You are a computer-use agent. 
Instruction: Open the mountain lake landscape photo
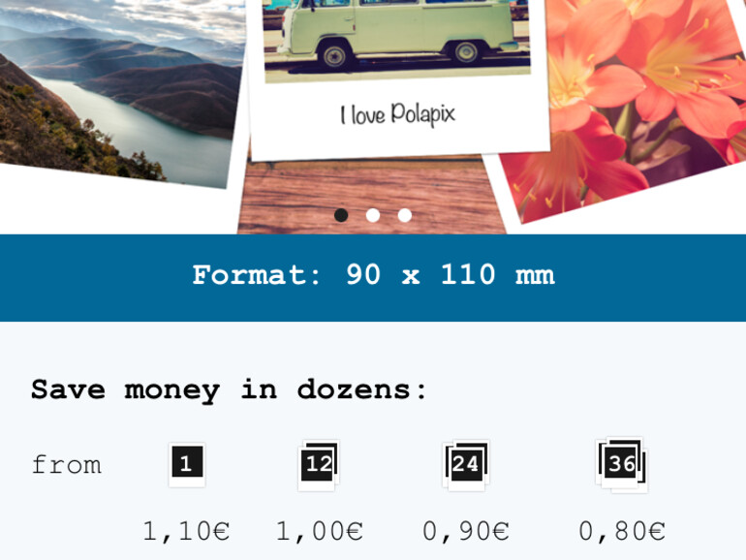coord(119,90)
